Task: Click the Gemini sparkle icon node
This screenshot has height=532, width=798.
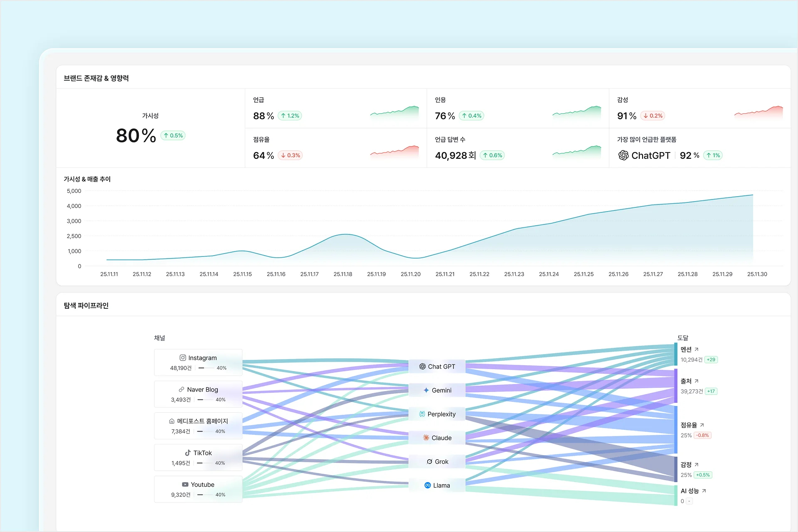Action: [x=426, y=390]
